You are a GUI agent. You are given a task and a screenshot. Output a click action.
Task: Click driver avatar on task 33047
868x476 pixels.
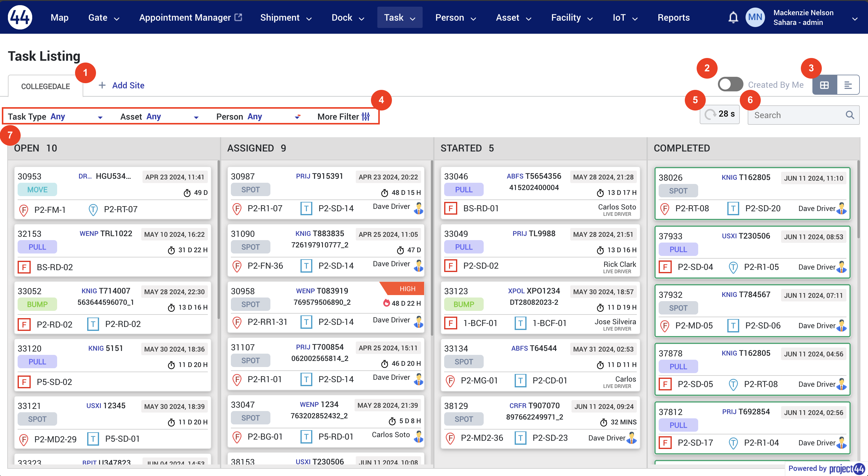(x=418, y=436)
